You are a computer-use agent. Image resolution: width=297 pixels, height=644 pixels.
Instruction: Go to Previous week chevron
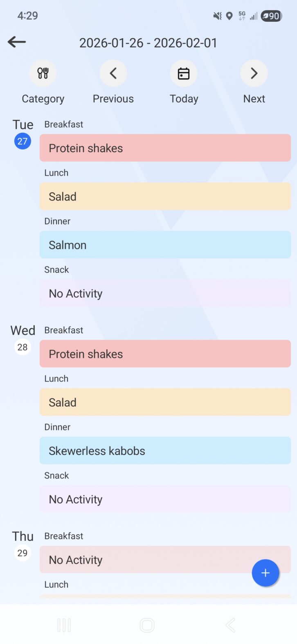coord(113,74)
